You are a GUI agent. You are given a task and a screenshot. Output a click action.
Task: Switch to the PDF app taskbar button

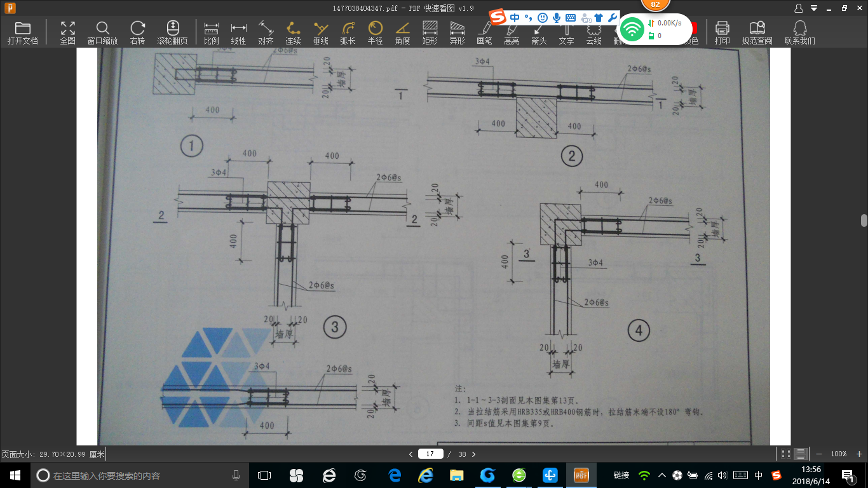[x=581, y=475]
